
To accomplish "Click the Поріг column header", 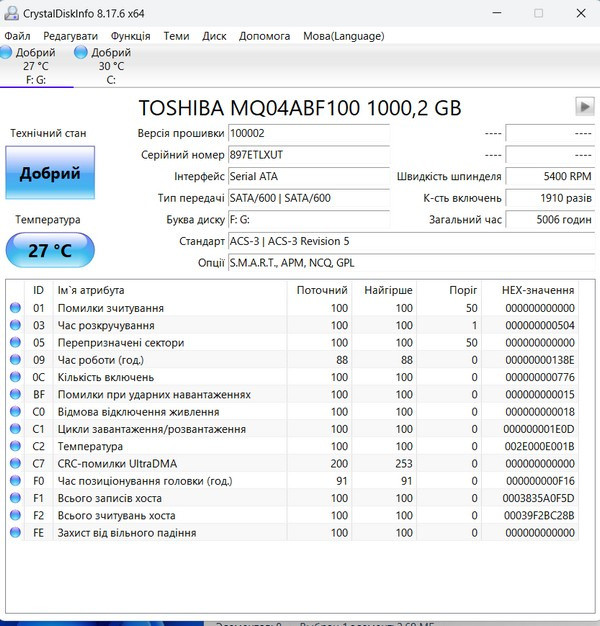I will point(450,290).
